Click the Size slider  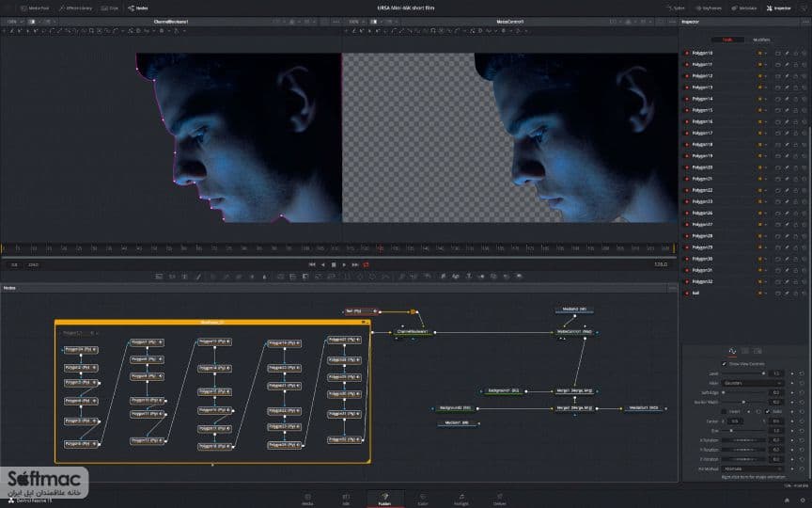(743, 430)
